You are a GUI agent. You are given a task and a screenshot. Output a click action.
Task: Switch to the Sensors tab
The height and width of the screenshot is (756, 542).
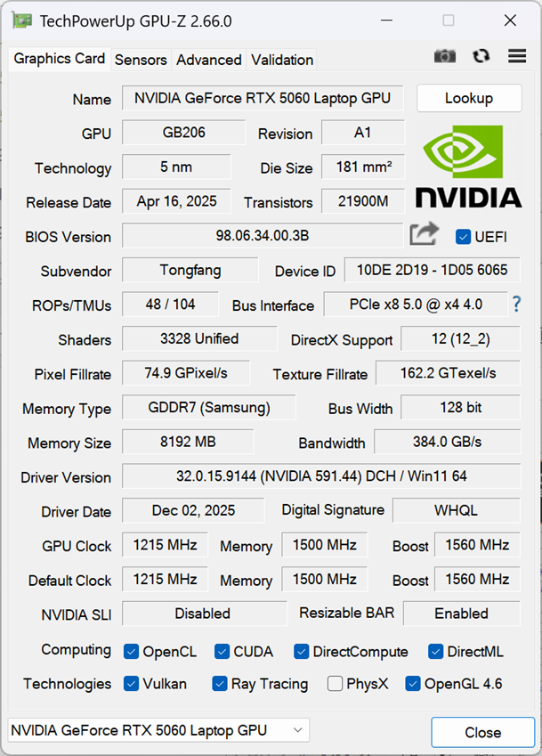[x=141, y=60]
